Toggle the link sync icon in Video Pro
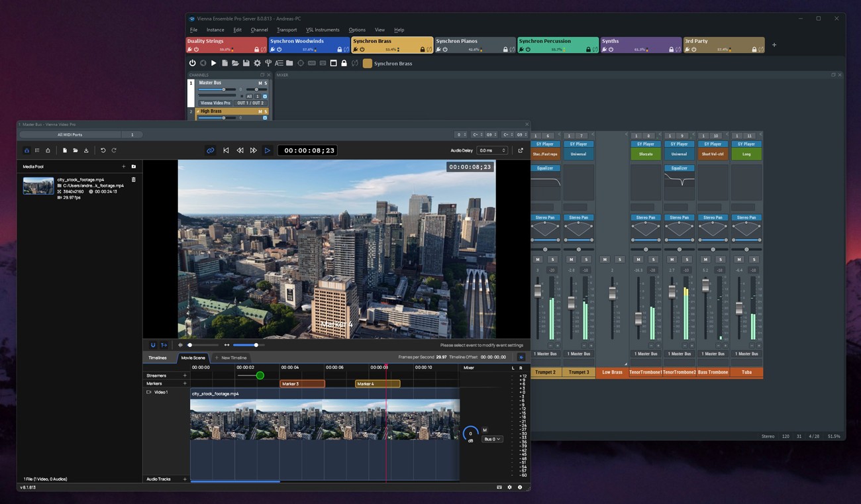 pyautogui.click(x=211, y=150)
